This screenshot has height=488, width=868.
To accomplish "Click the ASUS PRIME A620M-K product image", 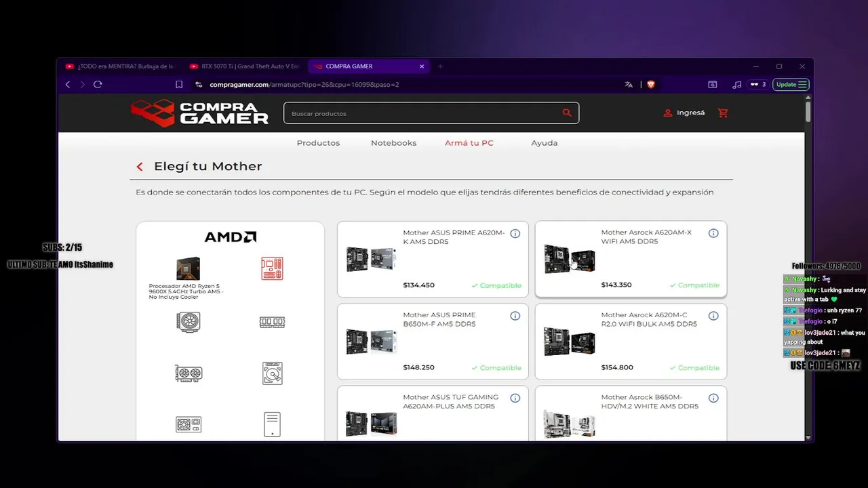I will pos(371,259).
